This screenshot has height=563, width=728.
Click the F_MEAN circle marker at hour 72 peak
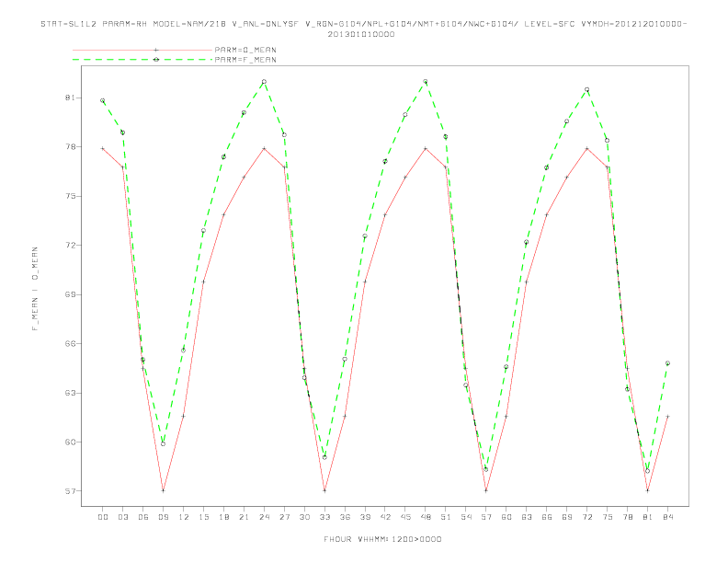586,89
